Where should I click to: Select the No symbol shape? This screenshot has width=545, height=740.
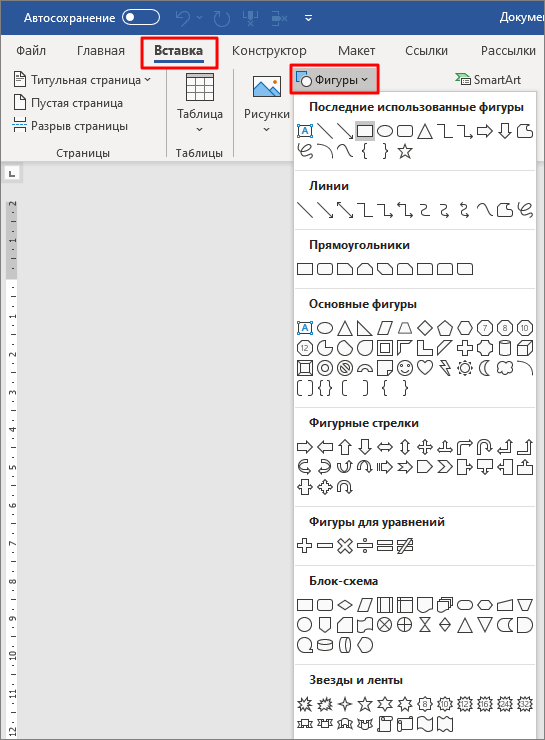click(345, 368)
